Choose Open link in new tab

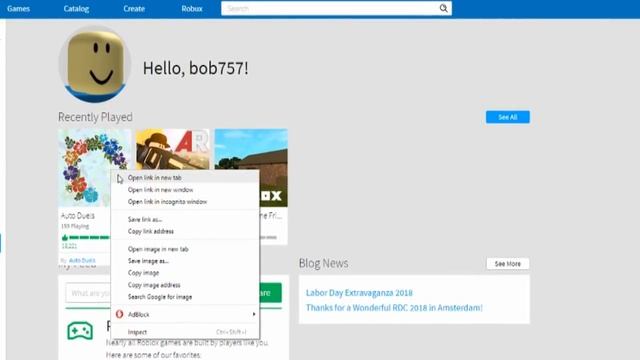click(185, 178)
